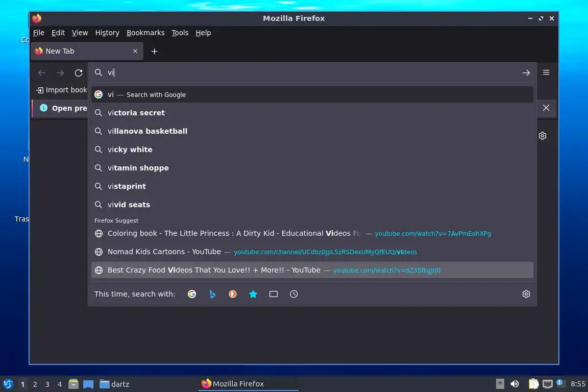588x392 pixels.
Task: Open the New Tab personalize gear icon
Action: (542, 136)
